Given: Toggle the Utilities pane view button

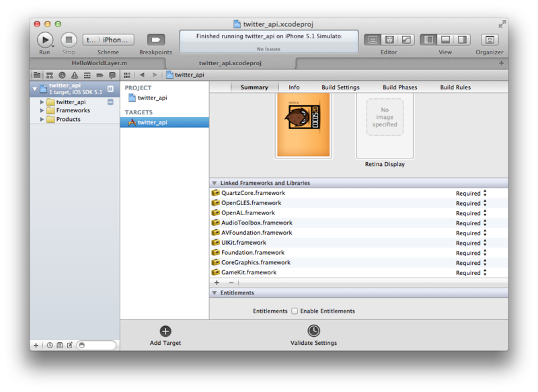Looking at the screenshot, I should tap(462, 40).
